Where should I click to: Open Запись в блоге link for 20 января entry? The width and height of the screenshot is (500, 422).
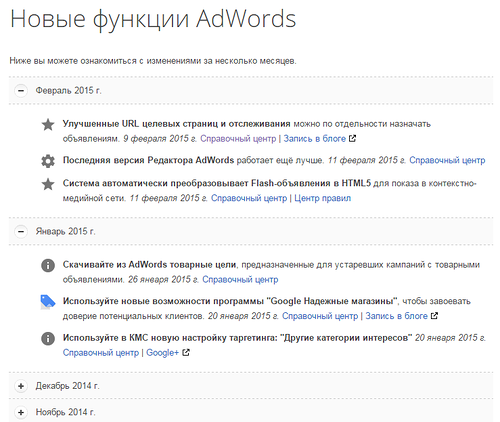coord(397,316)
